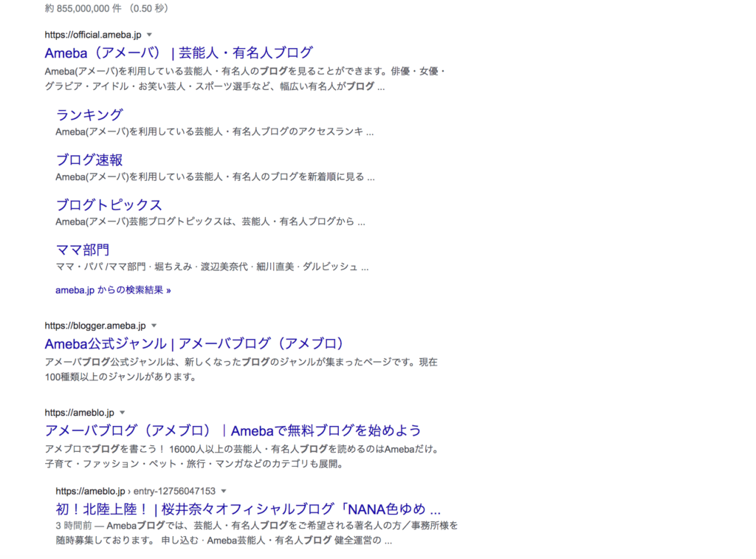Open アメーバブログ（アメブロ）｜Amebaで無料ブログを始めよう result

pos(233,431)
